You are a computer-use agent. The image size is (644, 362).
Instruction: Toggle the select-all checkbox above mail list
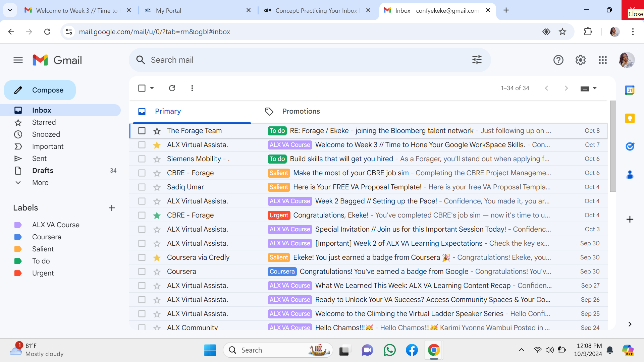click(142, 88)
